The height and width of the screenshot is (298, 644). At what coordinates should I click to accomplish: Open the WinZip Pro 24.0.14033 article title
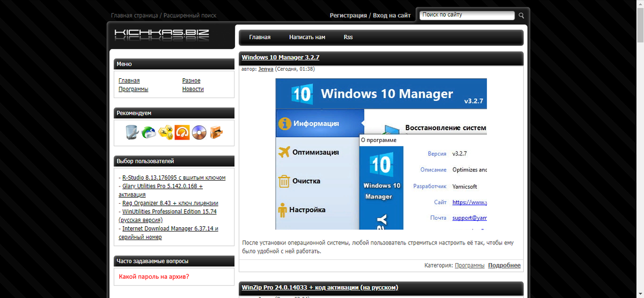[x=320, y=288]
